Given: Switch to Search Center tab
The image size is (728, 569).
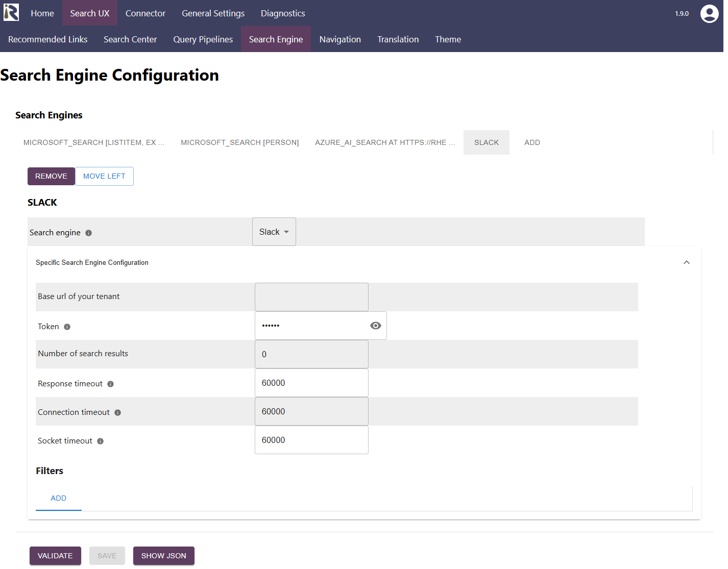Looking at the screenshot, I should [x=130, y=39].
